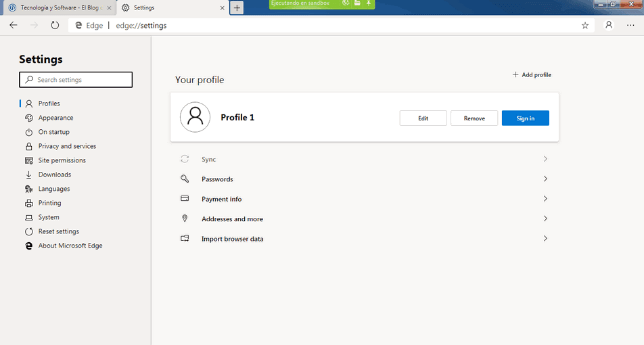Remove Profile 1

(x=474, y=118)
